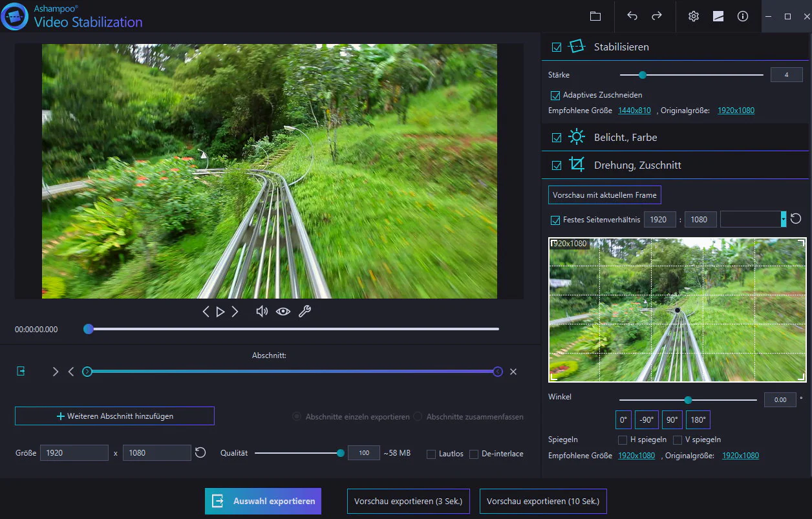Click the Stärke slider handle
The height and width of the screenshot is (519, 812).
(642, 75)
